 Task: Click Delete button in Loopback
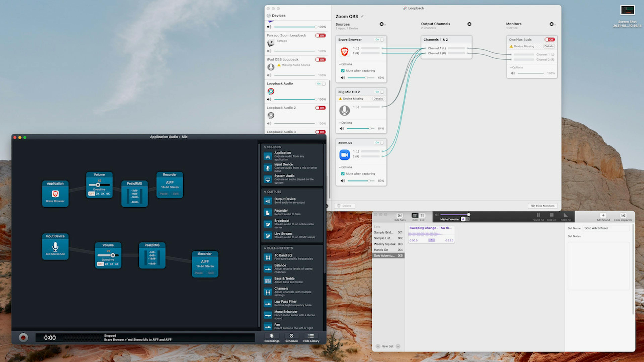(x=344, y=206)
